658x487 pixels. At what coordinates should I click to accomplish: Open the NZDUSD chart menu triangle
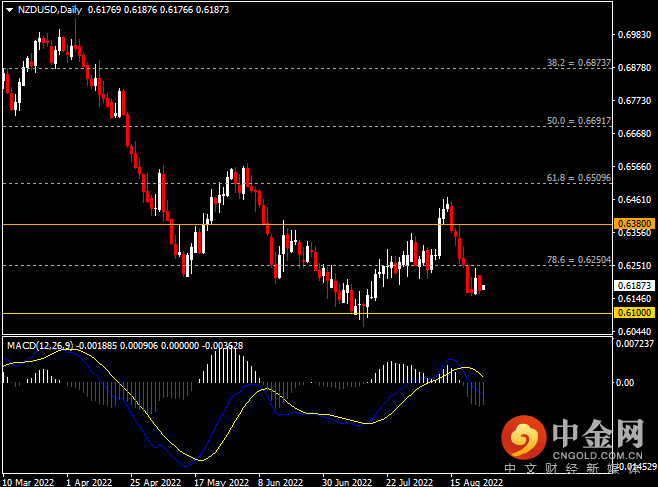tap(9, 10)
